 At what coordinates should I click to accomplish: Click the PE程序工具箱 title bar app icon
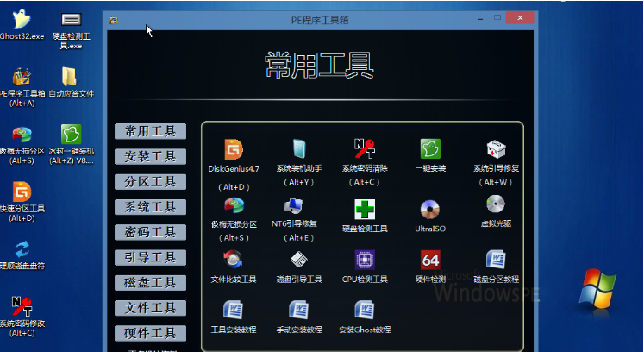coord(113,20)
